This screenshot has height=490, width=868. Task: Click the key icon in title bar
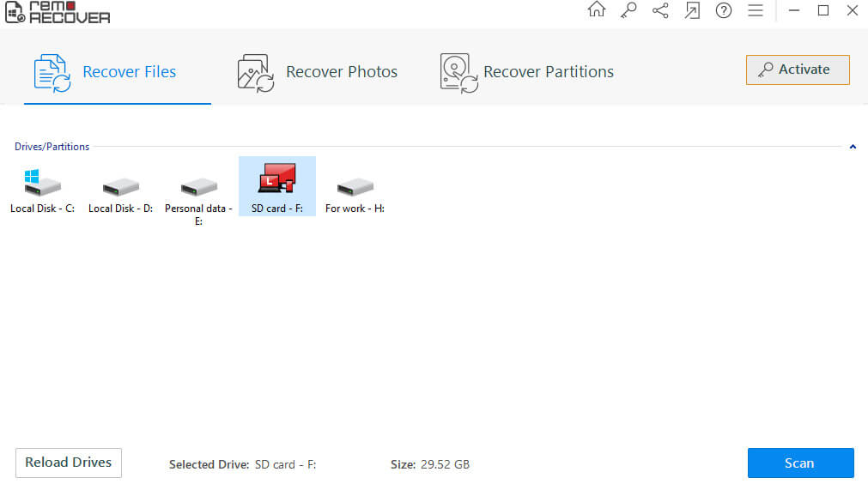click(628, 10)
